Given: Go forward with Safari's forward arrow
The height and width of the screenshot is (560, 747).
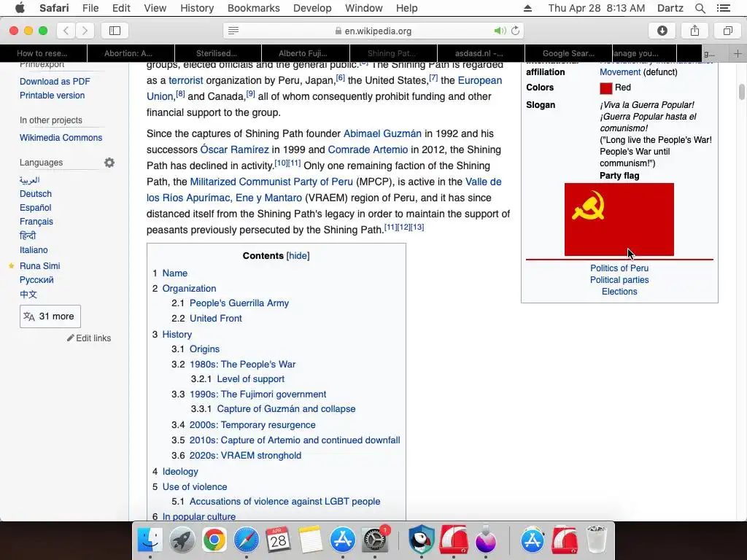Looking at the screenshot, I should coord(85,31).
